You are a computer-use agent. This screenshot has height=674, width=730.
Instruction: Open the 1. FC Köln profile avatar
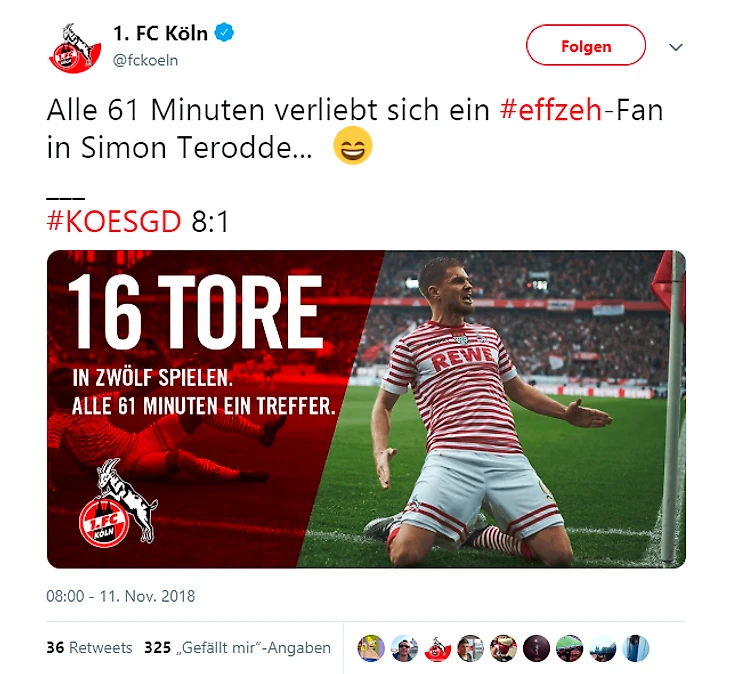(x=74, y=47)
